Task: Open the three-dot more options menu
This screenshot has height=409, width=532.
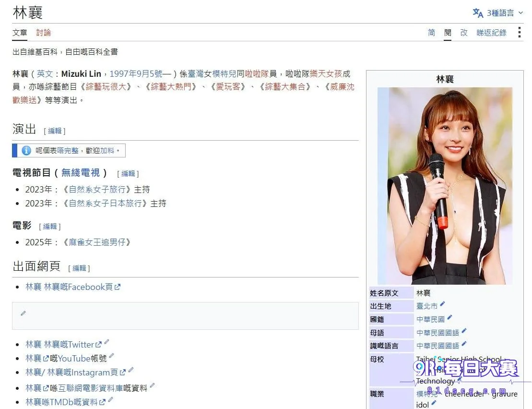Action: click(519, 32)
